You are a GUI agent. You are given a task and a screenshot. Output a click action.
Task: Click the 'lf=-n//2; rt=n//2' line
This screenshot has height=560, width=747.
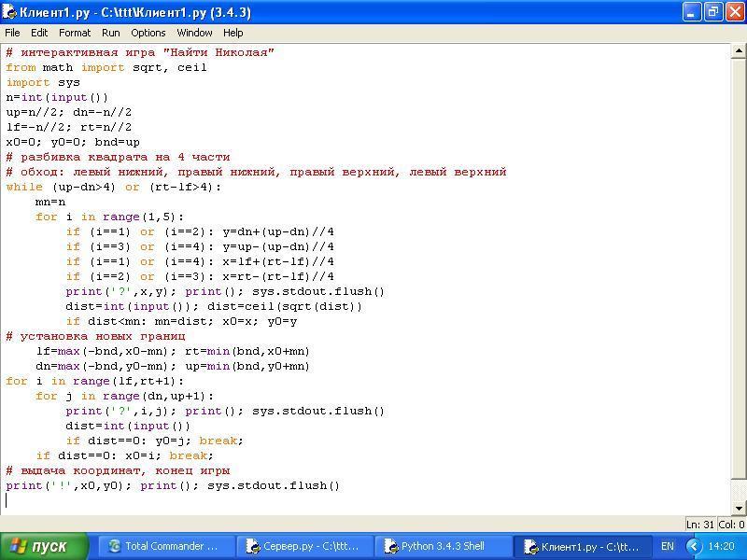click(x=68, y=127)
